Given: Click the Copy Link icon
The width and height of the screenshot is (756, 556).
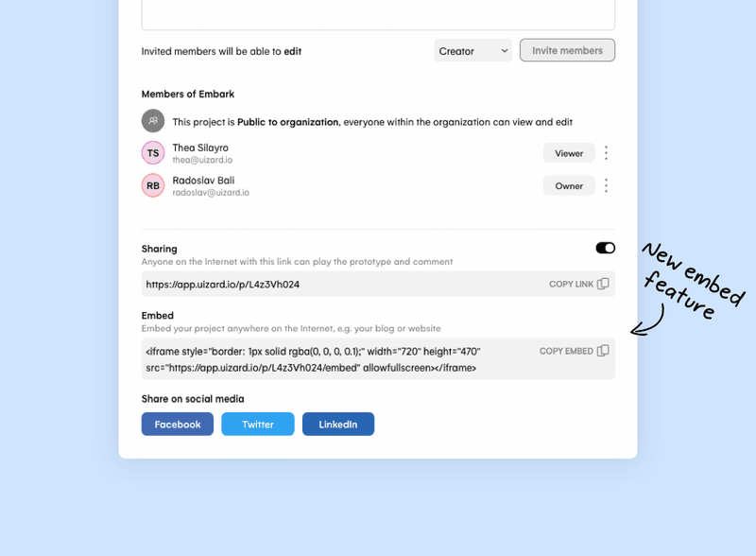Looking at the screenshot, I should 602,284.
